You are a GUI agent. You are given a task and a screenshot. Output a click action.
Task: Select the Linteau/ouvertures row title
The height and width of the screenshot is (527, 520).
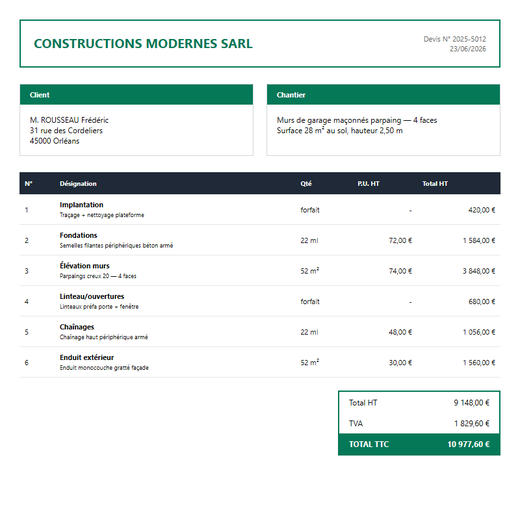(x=92, y=296)
